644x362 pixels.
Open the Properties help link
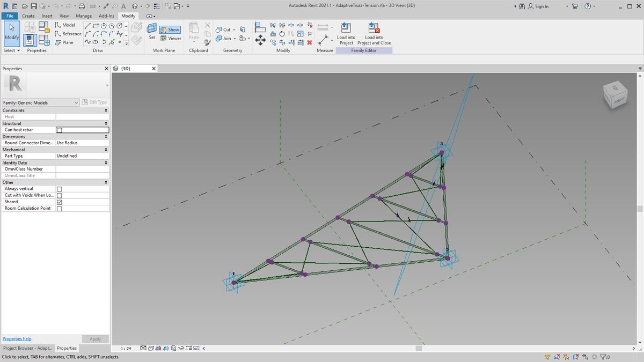(x=17, y=338)
